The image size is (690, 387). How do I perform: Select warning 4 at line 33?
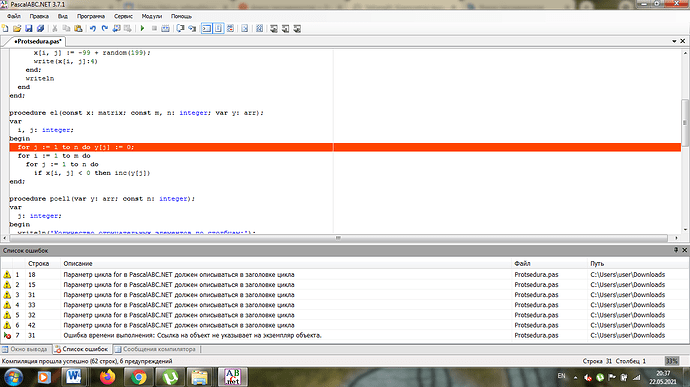tap(344, 305)
